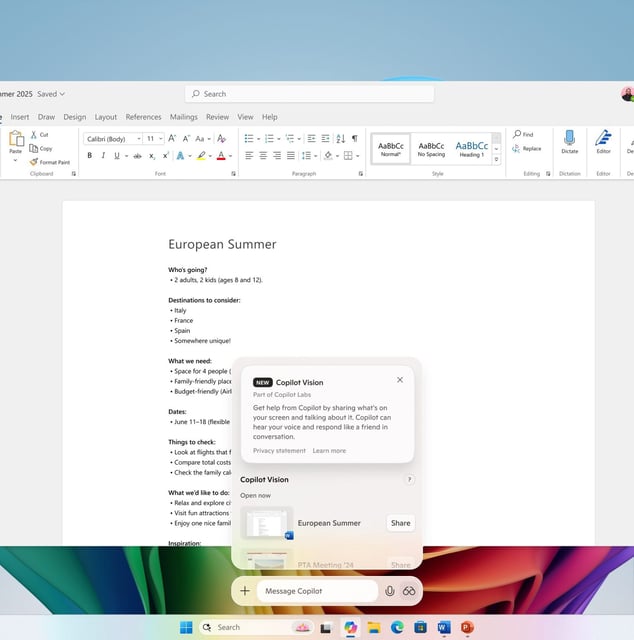Apply paragraph shading fill color
The image size is (634, 640).
(x=328, y=156)
